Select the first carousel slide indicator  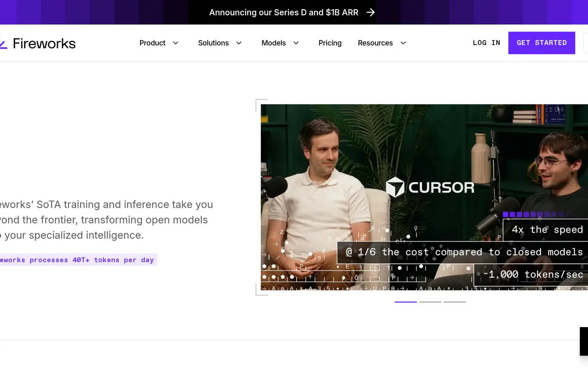(x=406, y=302)
